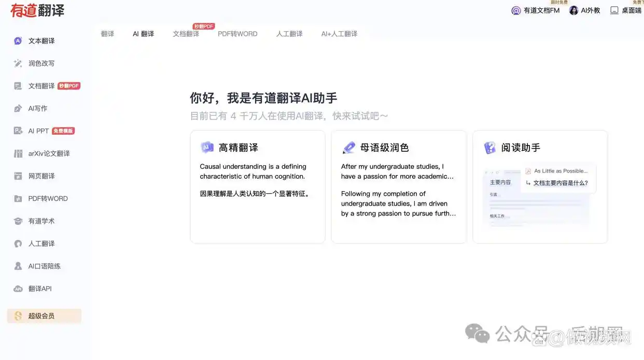Select the AI+人工翻译 tab

(x=339, y=33)
